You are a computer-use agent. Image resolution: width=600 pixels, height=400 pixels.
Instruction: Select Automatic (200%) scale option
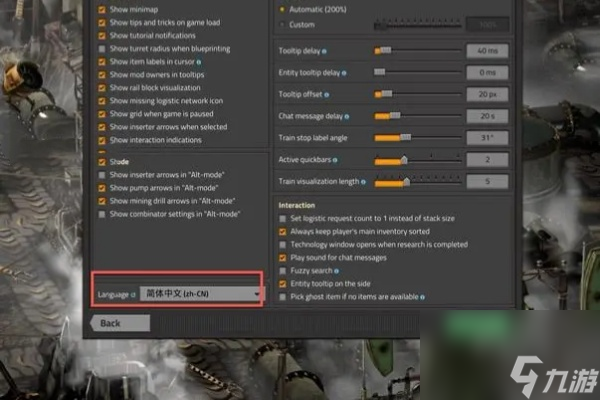pos(282,9)
